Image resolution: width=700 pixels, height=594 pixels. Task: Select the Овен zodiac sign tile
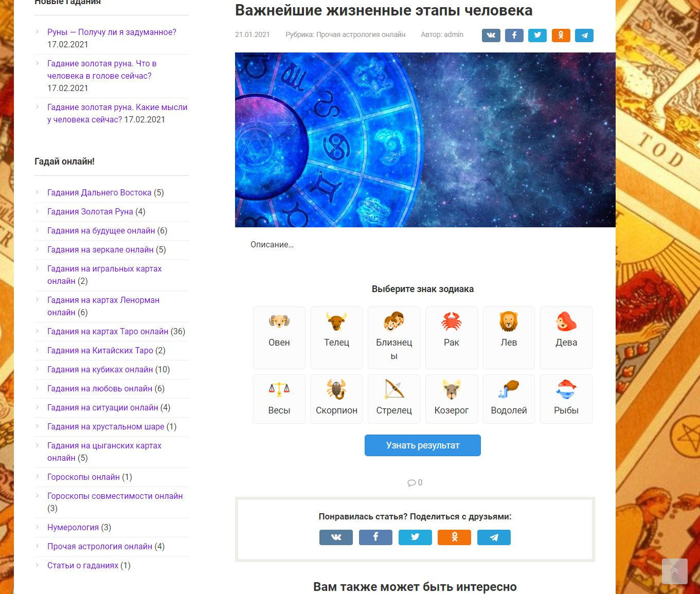[279, 338]
